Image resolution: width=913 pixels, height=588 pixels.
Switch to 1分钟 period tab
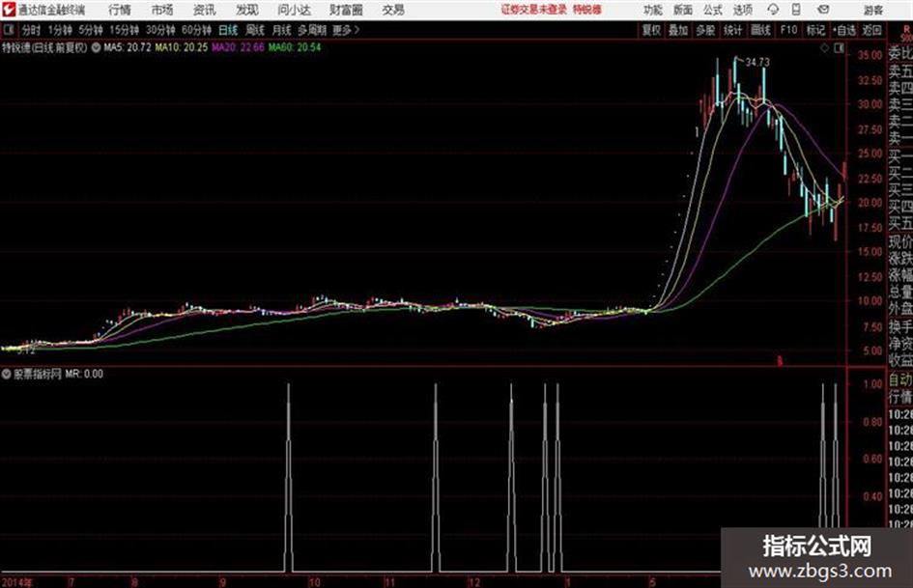[60, 30]
